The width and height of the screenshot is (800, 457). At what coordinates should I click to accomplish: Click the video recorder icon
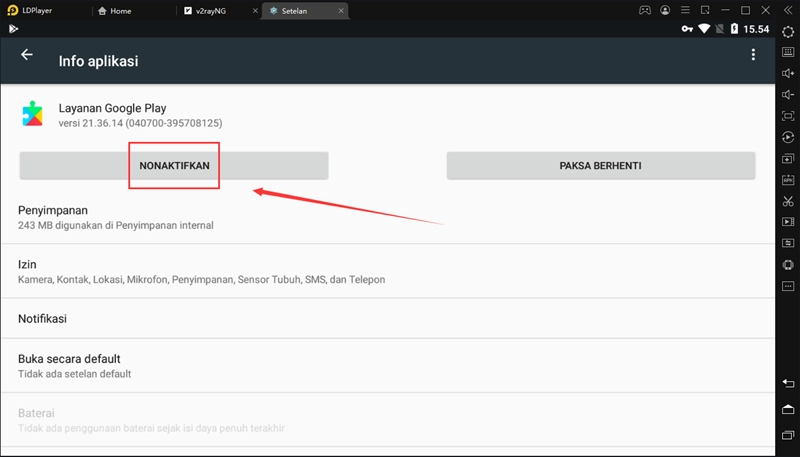(788, 222)
